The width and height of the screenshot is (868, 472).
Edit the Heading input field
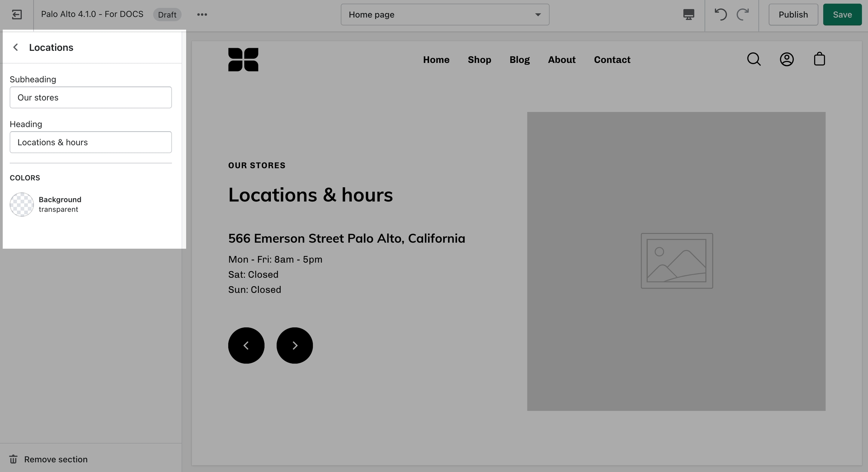[91, 142]
